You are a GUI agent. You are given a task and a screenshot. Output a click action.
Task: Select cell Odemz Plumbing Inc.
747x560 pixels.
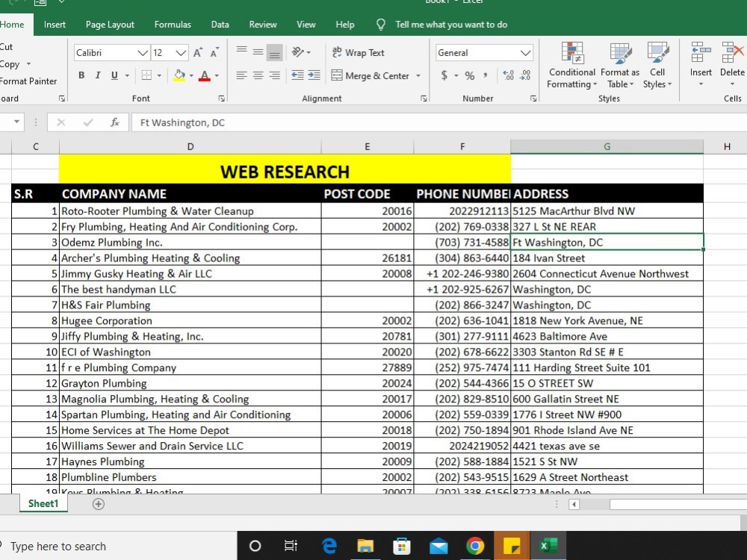(x=190, y=243)
